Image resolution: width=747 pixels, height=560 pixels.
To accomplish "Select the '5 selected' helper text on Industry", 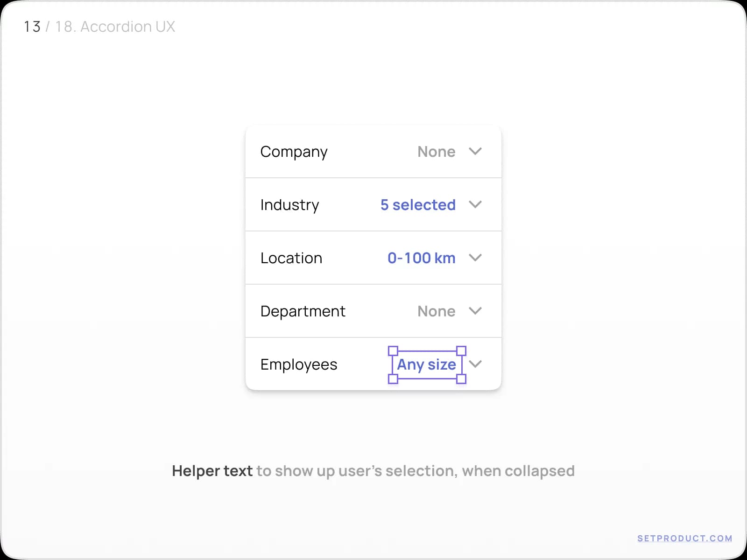I will [418, 204].
